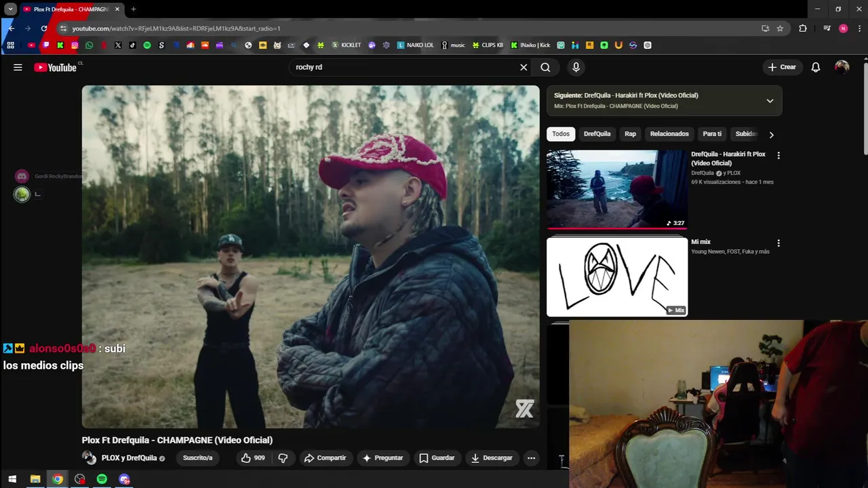Viewport: 868px width, 488px height.
Task: Toggle the Suscrito/a subscription button
Action: pyautogui.click(x=197, y=458)
